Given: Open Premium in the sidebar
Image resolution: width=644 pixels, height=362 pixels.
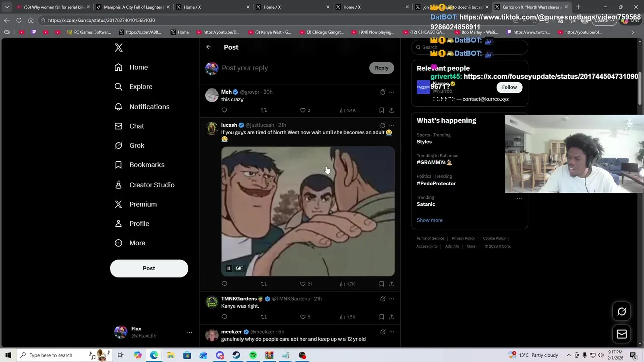Looking at the screenshot, I should pyautogui.click(x=136, y=204).
